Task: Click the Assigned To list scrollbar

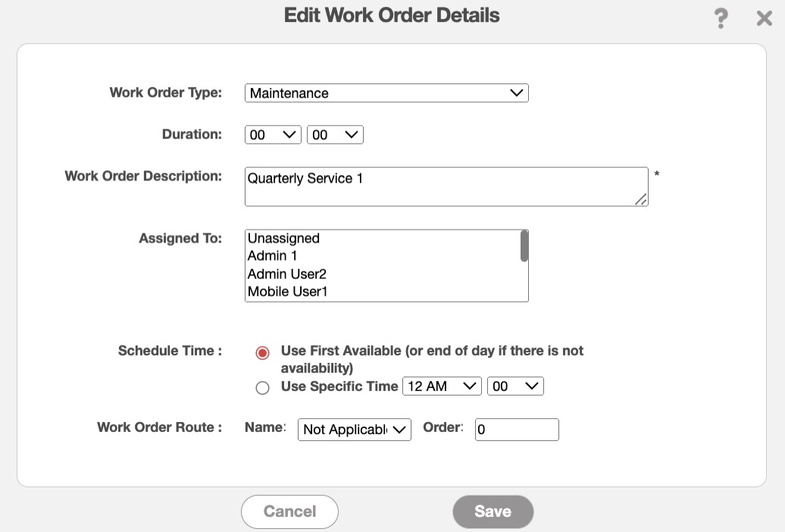Action: coord(524,247)
